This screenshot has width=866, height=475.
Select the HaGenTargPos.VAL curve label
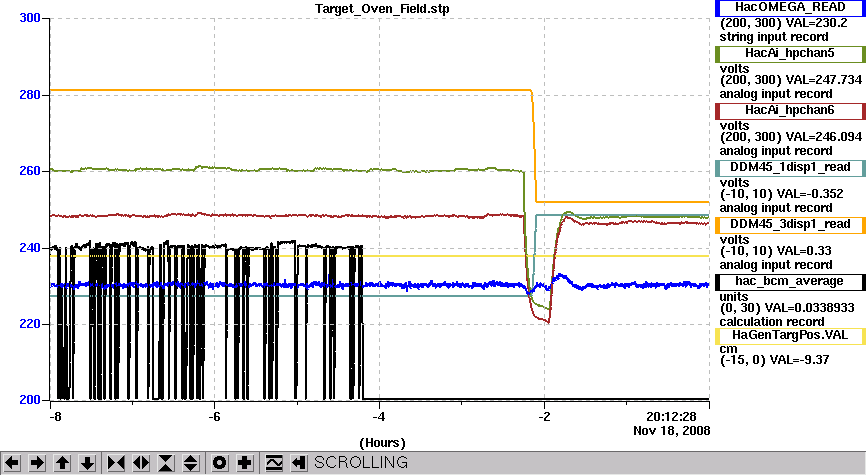click(x=790, y=336)
